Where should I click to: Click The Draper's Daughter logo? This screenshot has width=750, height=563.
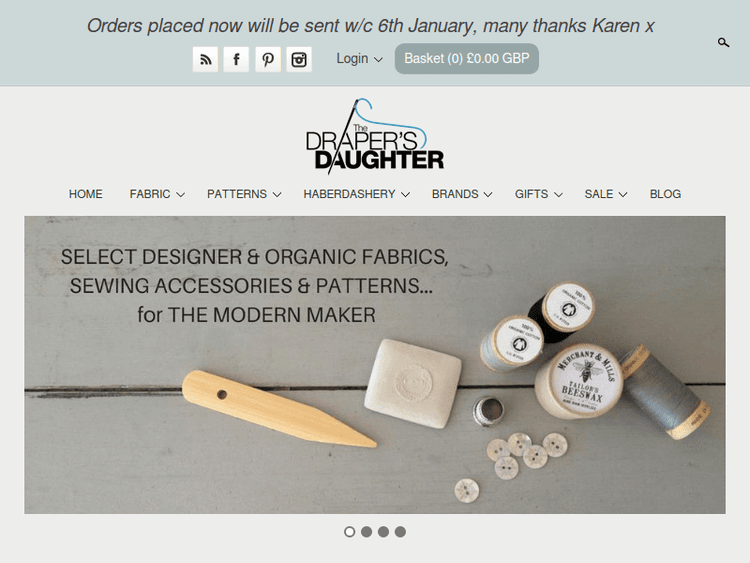point(375,134)
